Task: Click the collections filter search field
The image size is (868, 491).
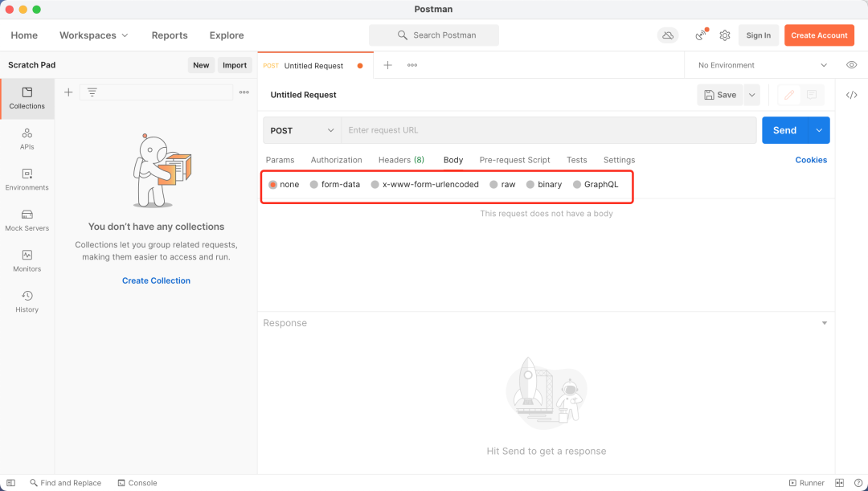Action: 156,92
